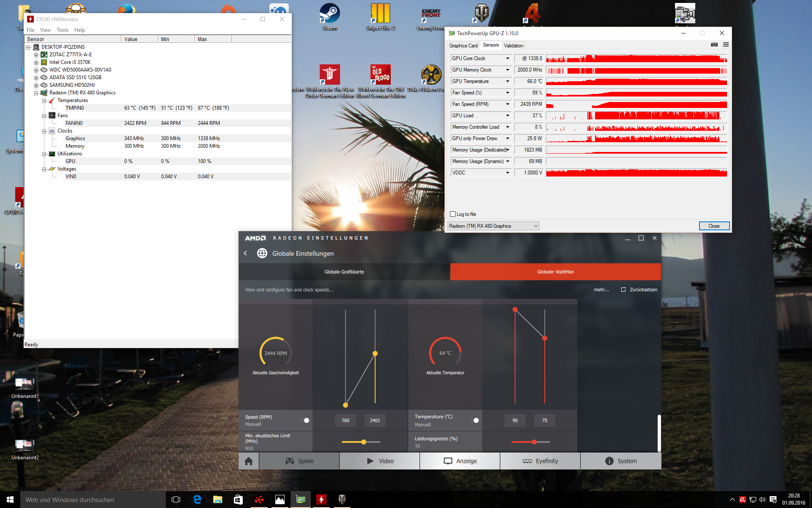Click the Microsoft Edge taskbar icon

coord(197,500)
